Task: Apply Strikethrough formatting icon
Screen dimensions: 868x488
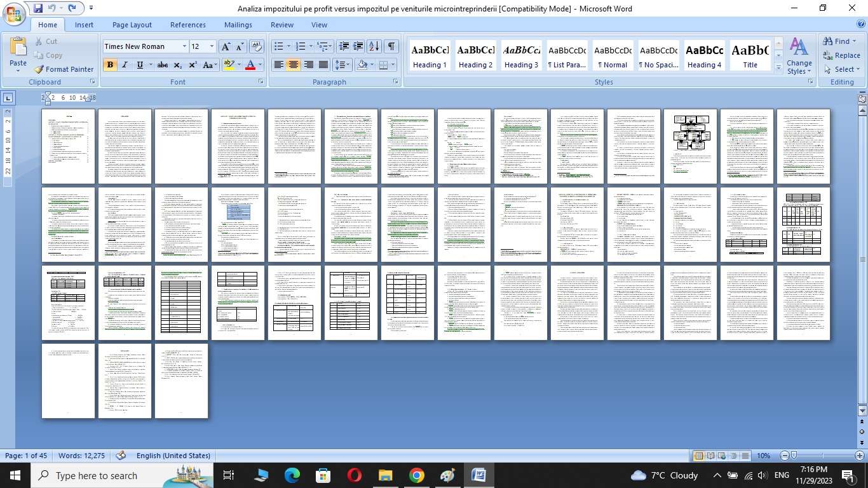Action: coord(163,65)
